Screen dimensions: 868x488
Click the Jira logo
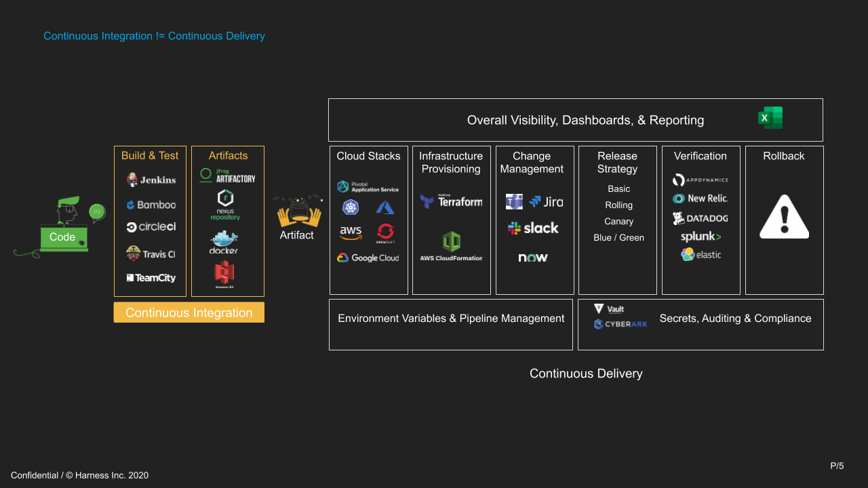546,201
